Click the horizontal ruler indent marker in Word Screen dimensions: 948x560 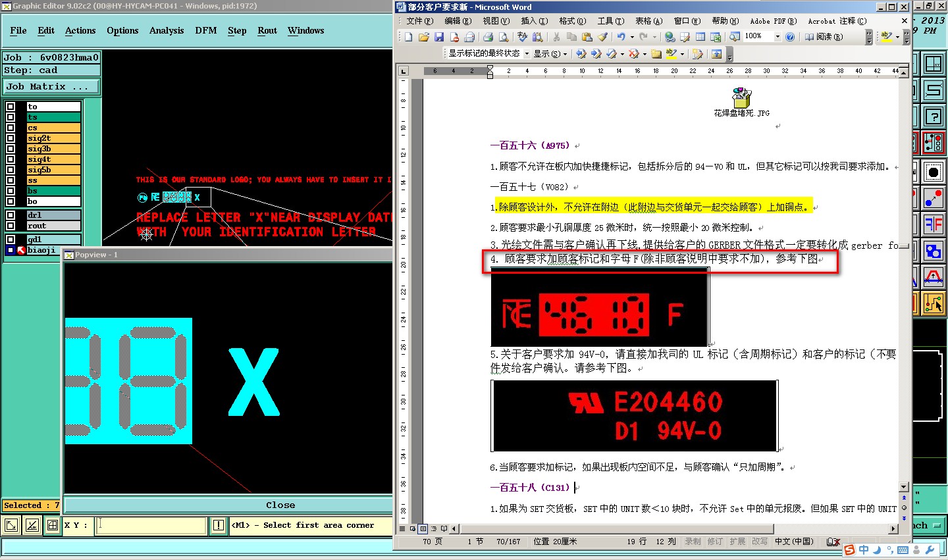click(x=490, y=71)
